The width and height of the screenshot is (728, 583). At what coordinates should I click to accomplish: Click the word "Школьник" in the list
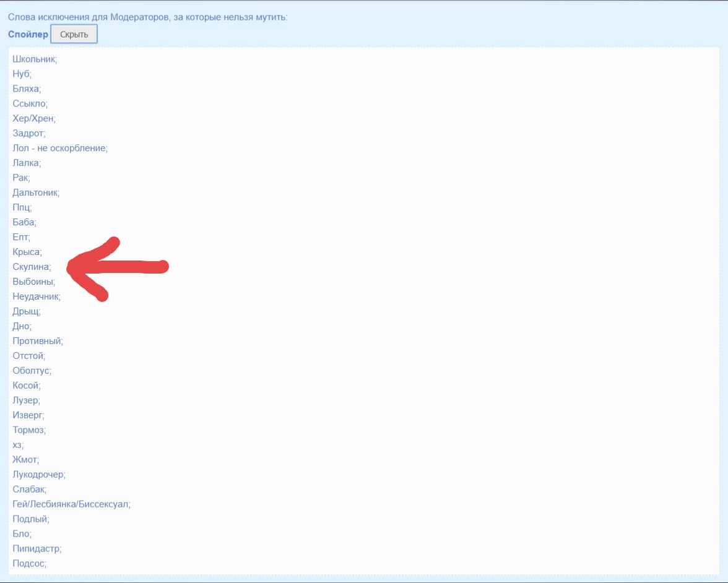click(35, 59)
